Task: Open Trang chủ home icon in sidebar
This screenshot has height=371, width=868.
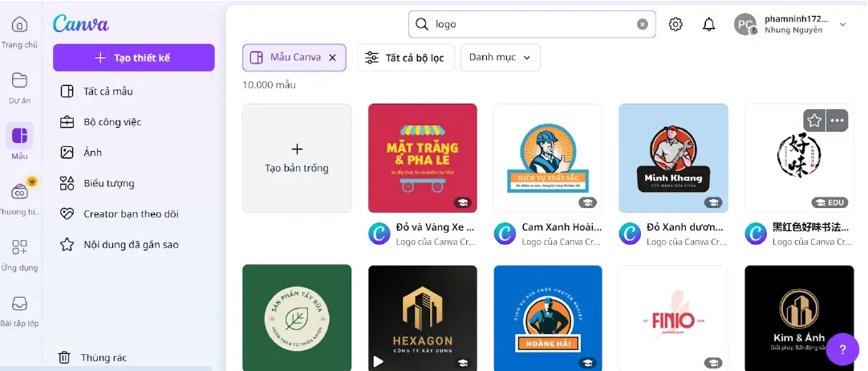Action: (19, 25)
